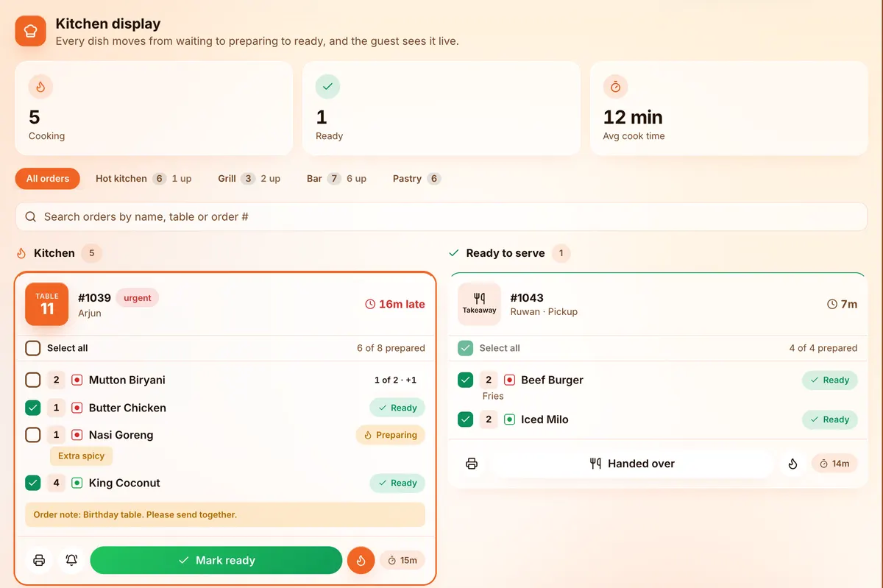The height and width of the screenshot is (588, 883).
Task: Click the birthday table order note
Action: click(225, 514)
